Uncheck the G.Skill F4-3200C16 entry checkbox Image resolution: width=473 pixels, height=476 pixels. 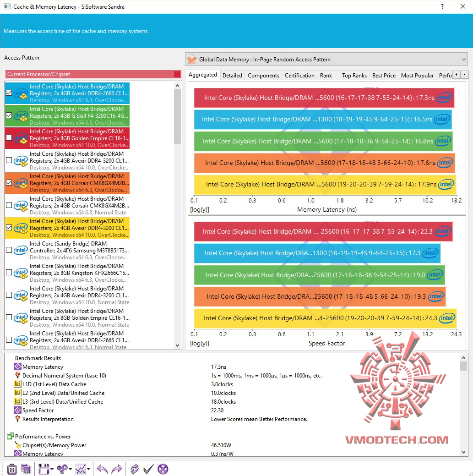click(x=9, y=115)
